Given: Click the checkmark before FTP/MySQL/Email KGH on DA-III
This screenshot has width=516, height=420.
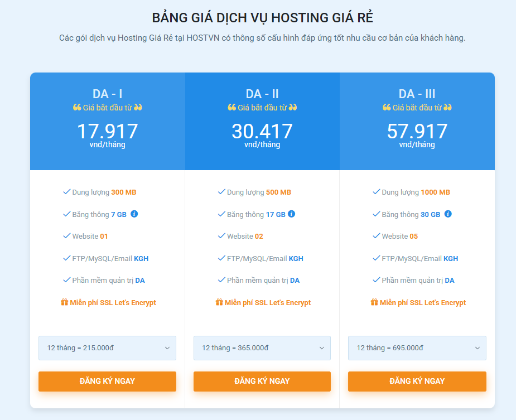Looking at the screenshot, I should click(x=375, y=258).
